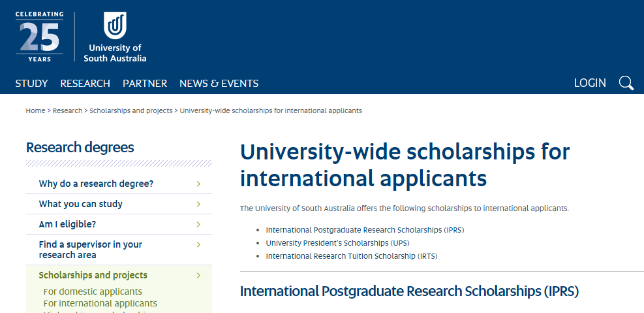Click the Research breadcrumb link
Viewport: 644px width, 313px height.
(x=67, y=111)
